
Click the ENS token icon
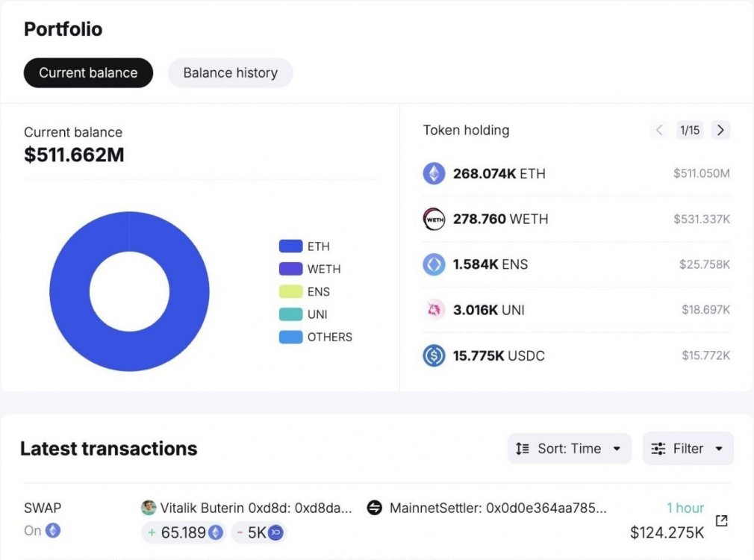(x=434, y=264)
